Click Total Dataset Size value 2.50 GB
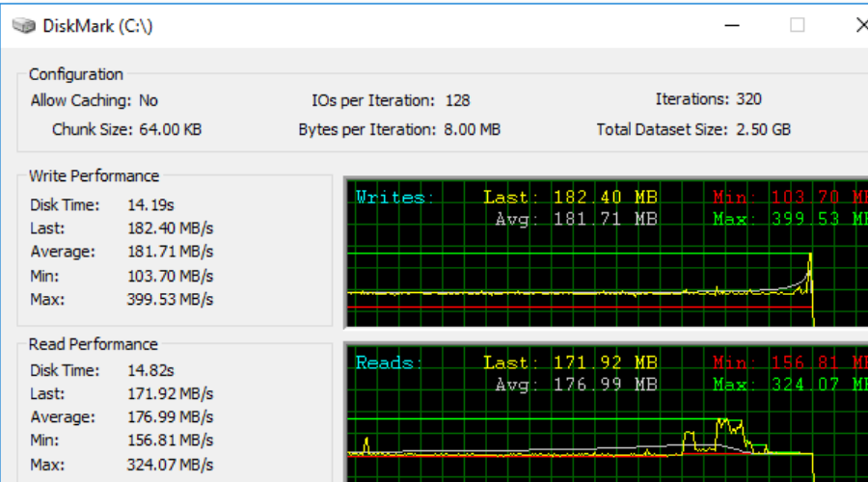868x482 pixels. [x=764, y=129]
